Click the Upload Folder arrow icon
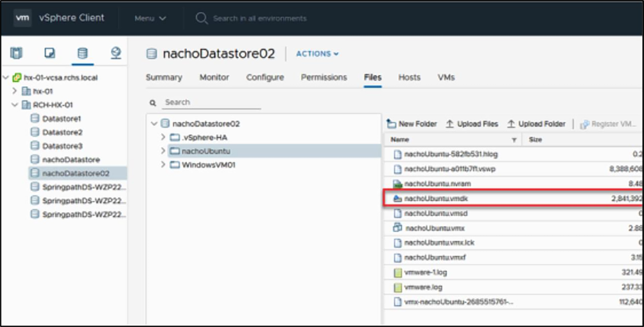644x327 pixels. coord(511,124)
